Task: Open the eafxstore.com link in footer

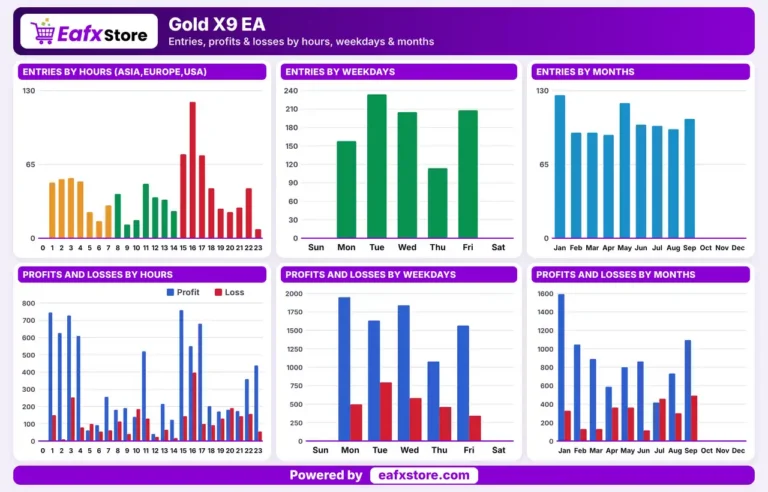Action: 424,475
